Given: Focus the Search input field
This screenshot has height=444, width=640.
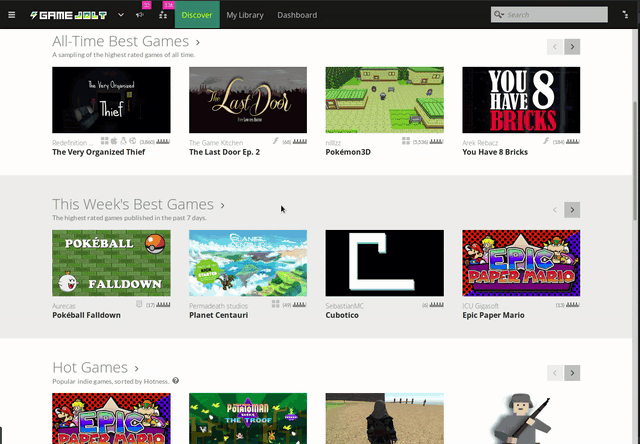Looking at the screenshot, I should point(549,15).
